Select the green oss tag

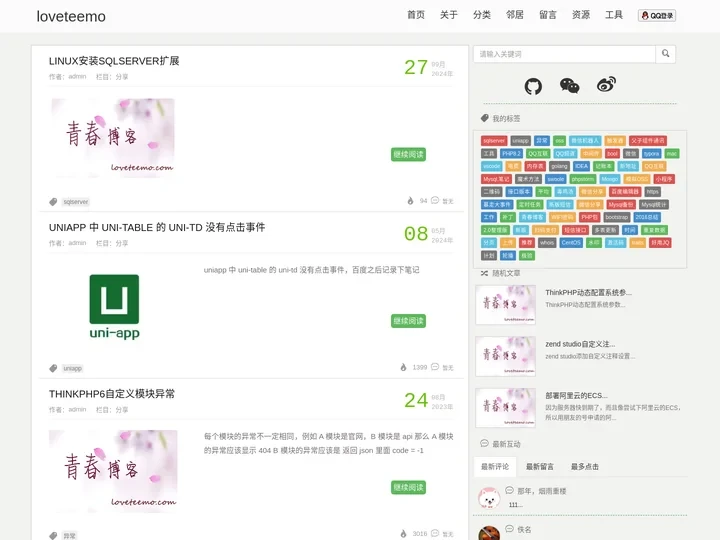point(559,141)
